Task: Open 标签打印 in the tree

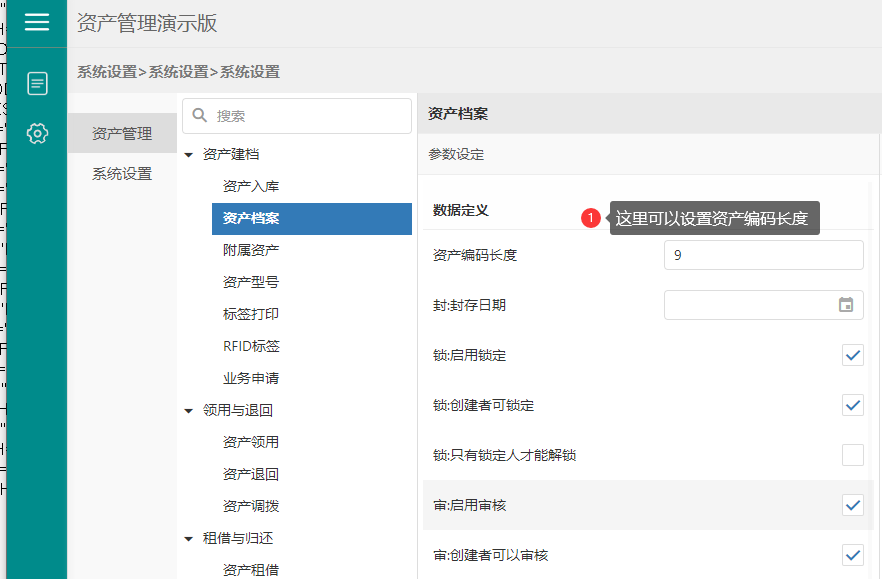Action: tap(251, 314)
